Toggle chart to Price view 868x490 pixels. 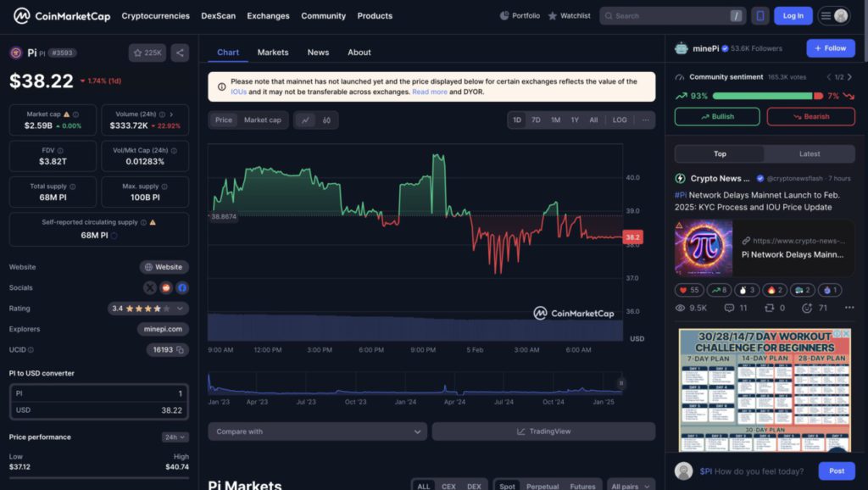click(224, 120)
